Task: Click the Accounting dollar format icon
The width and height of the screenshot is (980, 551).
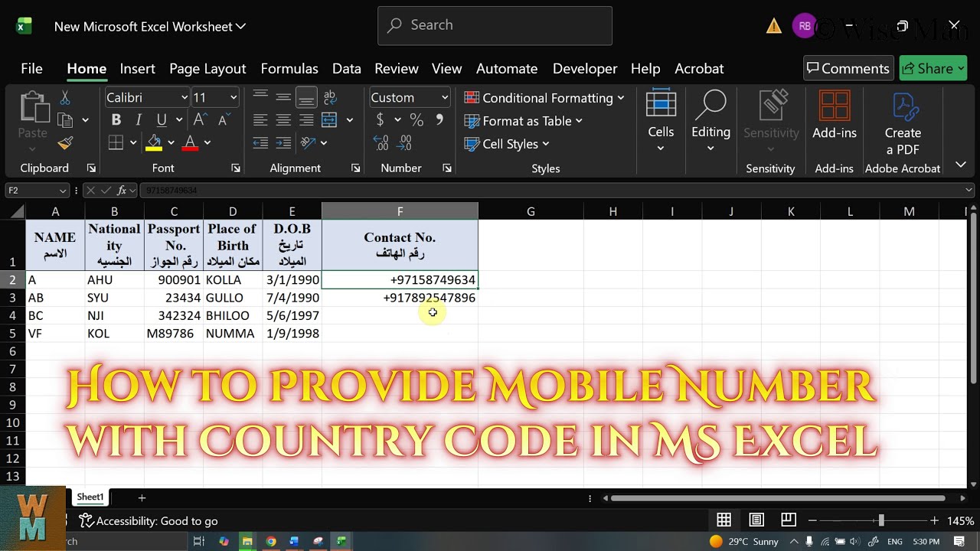Action: click(x=381, y=120)
